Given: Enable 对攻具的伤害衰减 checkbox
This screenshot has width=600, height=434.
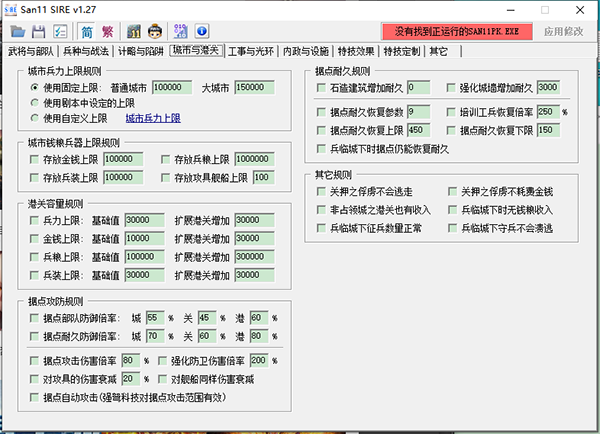Looking at the screenshot, I should click(x=34, y=379).
